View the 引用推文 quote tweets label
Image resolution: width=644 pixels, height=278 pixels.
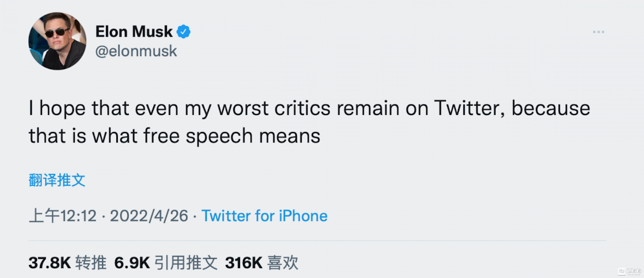[x=186, y=263]
